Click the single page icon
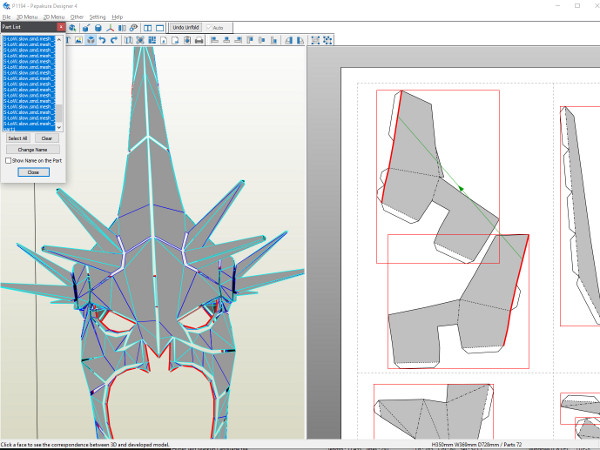600x450 pixels. [x=163, y=40]
